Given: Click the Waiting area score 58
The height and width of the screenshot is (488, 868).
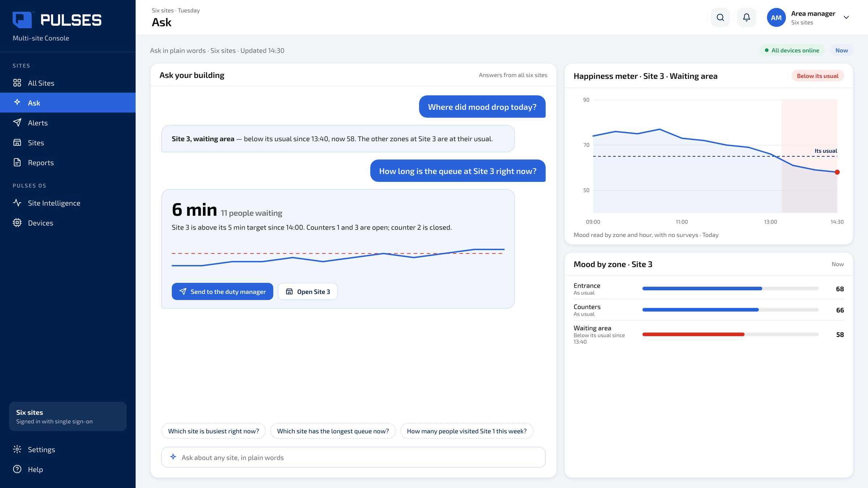Looking at the screenshot, I should [840, 335].
